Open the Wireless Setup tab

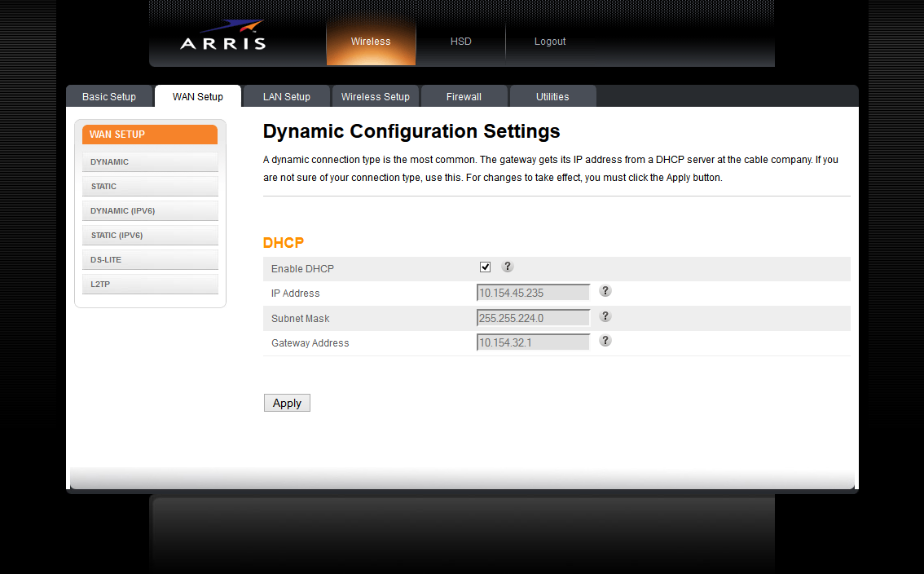click(375, 97)
